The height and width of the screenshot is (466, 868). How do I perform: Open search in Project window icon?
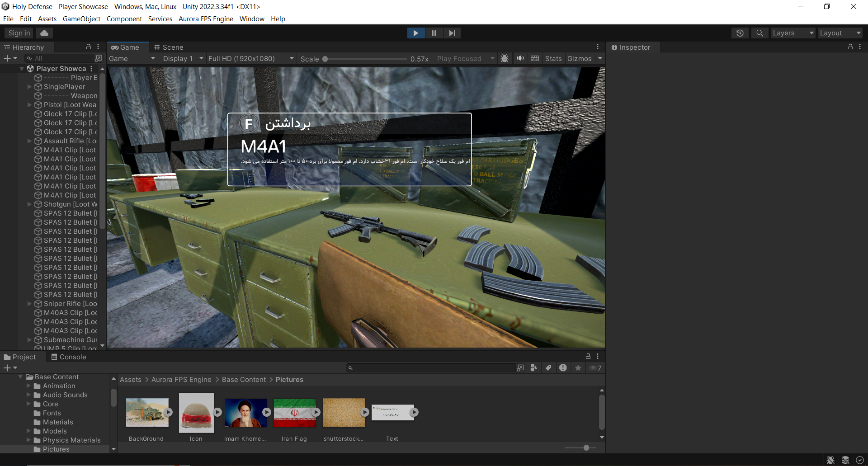tap(520, 368)
